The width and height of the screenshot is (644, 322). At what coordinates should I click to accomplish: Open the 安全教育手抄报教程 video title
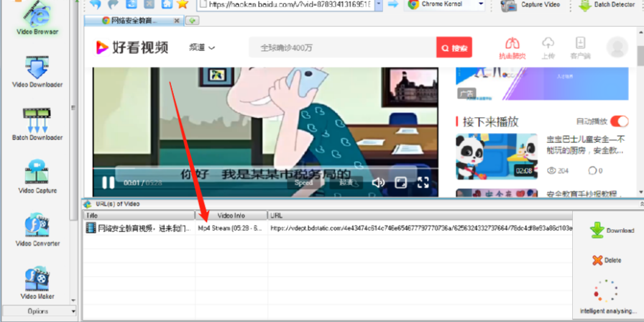pos(585,193)
